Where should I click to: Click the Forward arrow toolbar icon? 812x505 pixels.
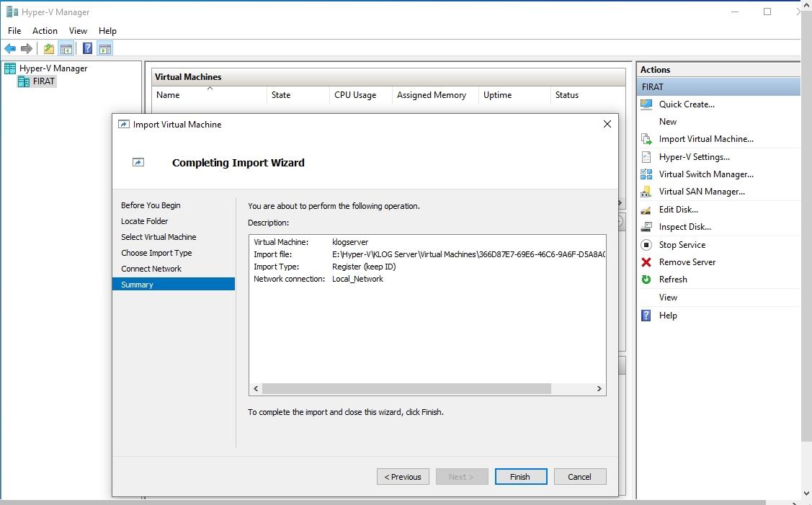[27, 49]
